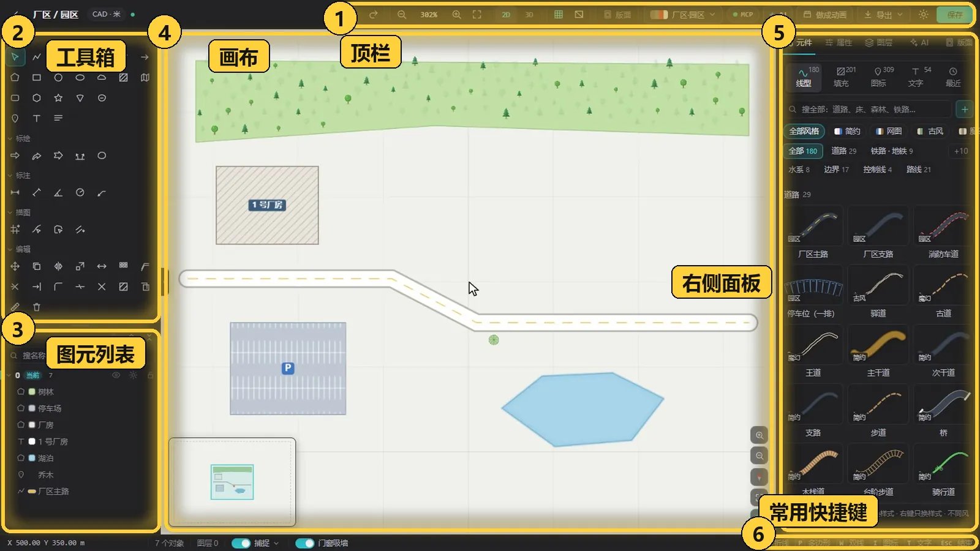Toggle the 捕捉 snap switch

241,543
